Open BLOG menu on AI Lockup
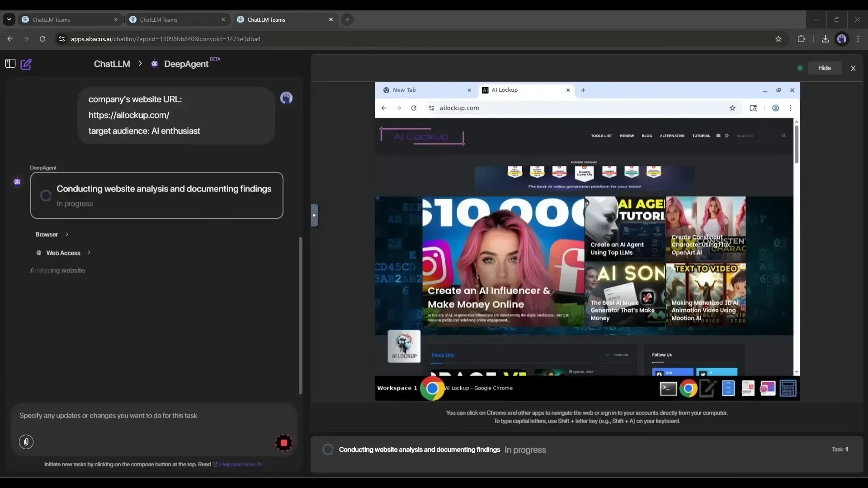The width and height of the screenshot is (868, 488). (x=646, y=136)
